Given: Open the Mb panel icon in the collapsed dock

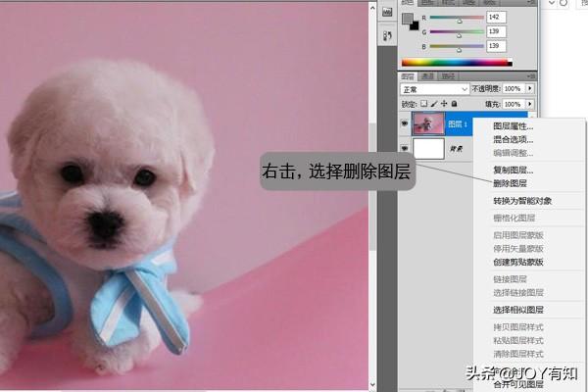Looking at the screenshot, I should pos(387,12).
